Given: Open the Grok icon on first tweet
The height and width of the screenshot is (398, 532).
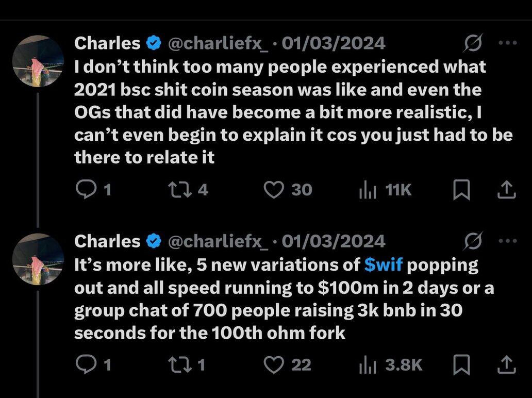Looking at the screenshot, I should pyautogui.click(x=473, y=44).
